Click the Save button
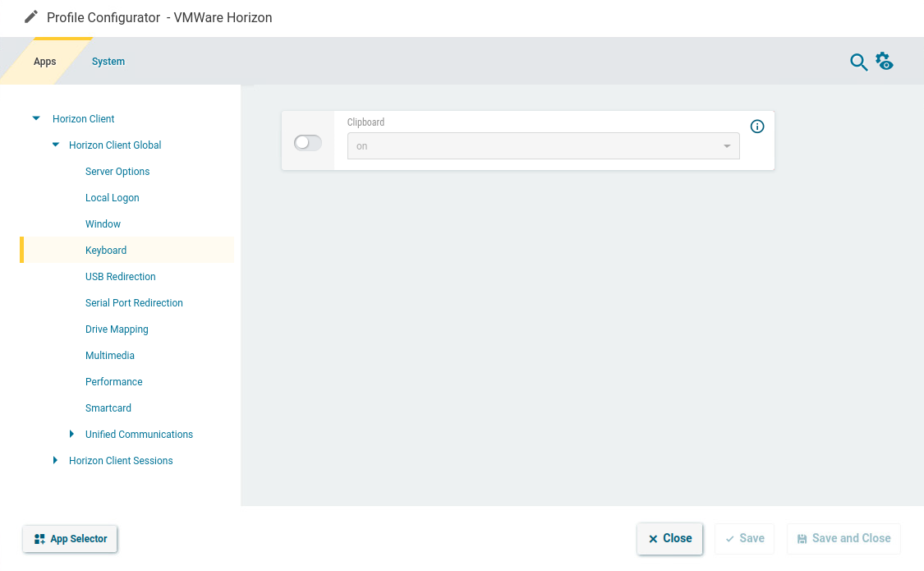 pyautogui.click(x=744, y=538)
